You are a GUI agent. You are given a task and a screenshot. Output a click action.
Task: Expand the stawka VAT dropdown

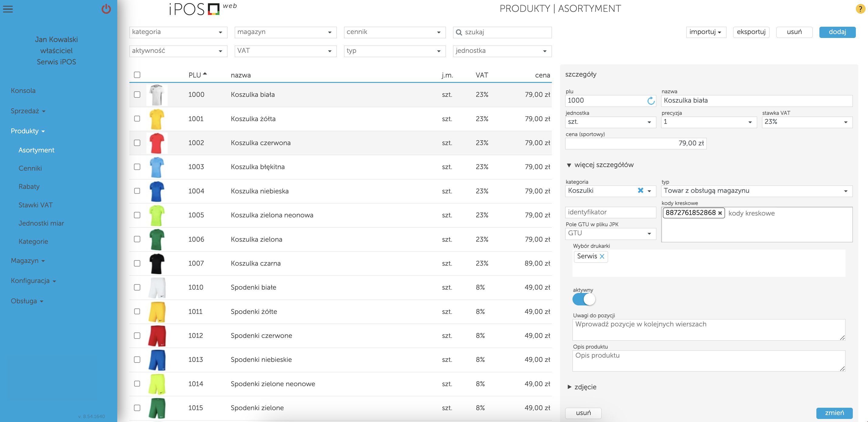[807, 122]
